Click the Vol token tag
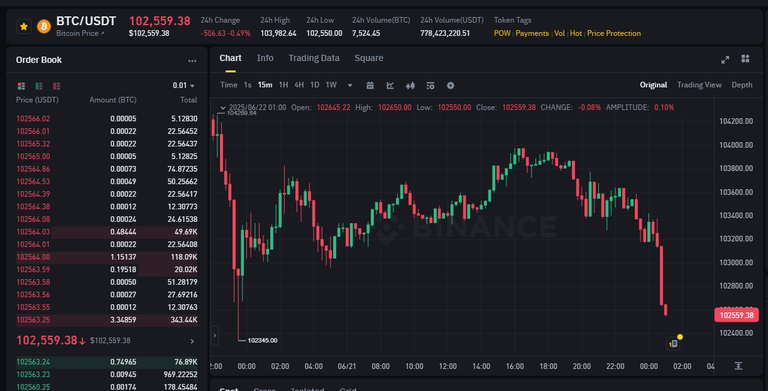This screenshot has height=391, width=768. [559, 33]
